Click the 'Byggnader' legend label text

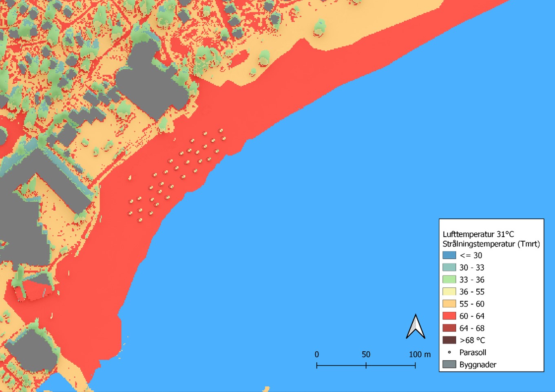point(478,365)
